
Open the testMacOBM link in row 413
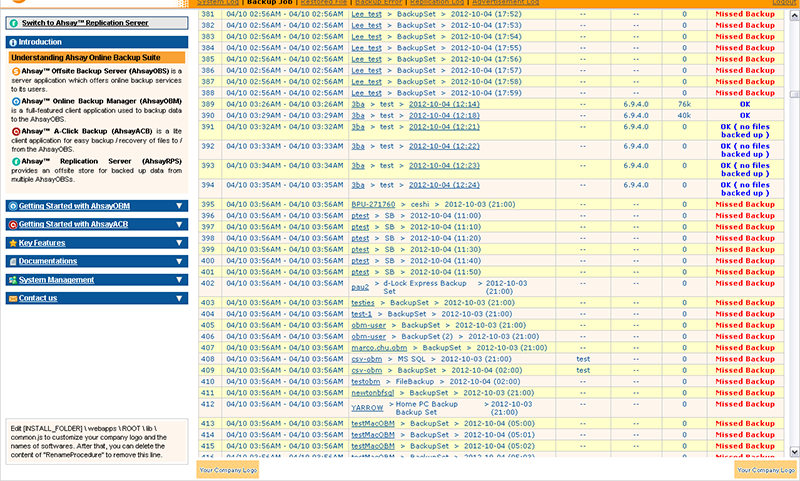[373, 423]
